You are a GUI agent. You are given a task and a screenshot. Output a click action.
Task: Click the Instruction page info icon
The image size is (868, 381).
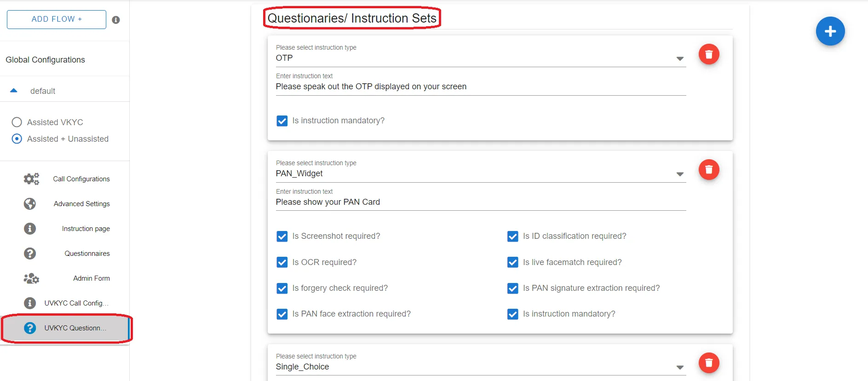click(x=30, y=229)
